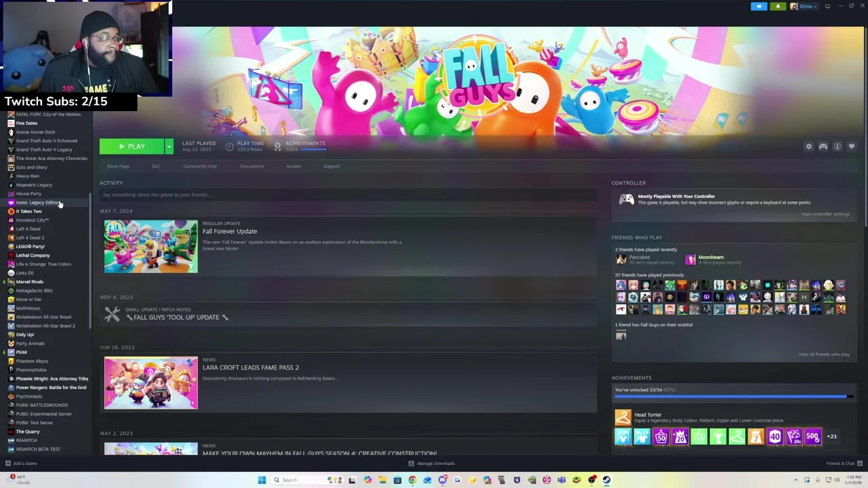Open the controller layout icon in the header
This screenshot has height=488, width=868.
(x=823, y=146)
